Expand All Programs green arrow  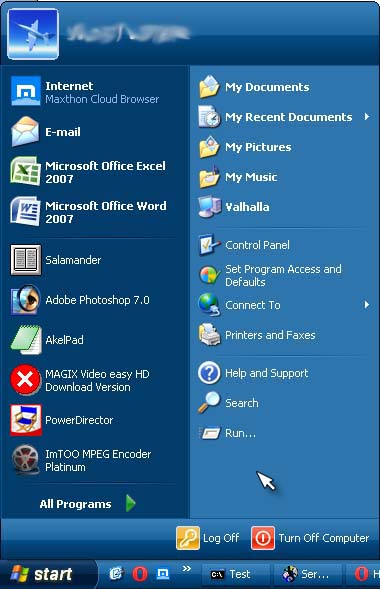(131, 503)
